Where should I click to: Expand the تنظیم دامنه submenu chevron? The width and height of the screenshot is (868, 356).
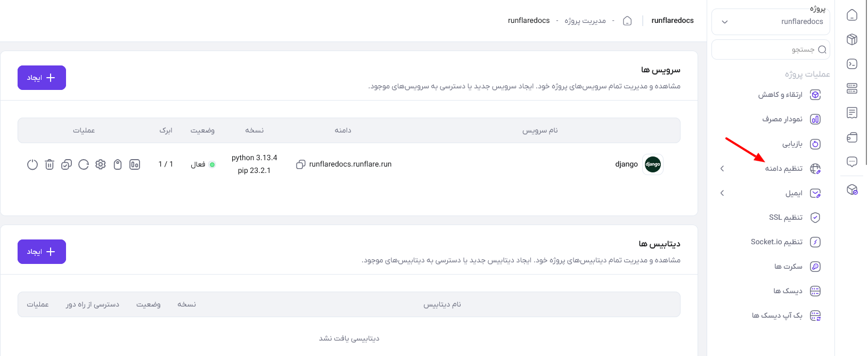tap(722, 169)
